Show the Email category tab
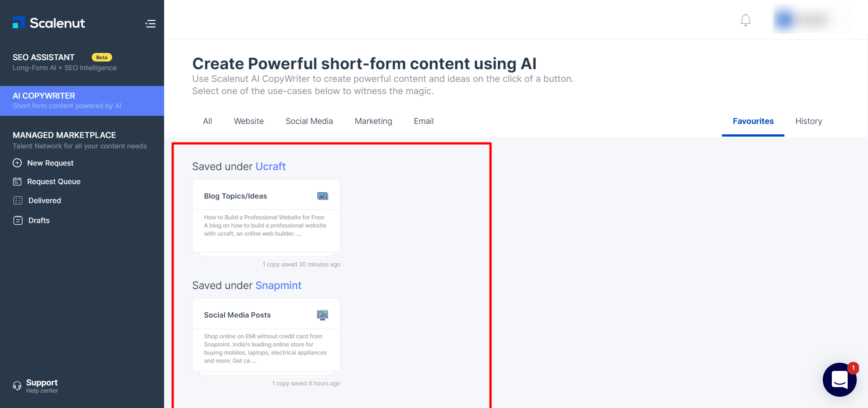 click(424, 121)
